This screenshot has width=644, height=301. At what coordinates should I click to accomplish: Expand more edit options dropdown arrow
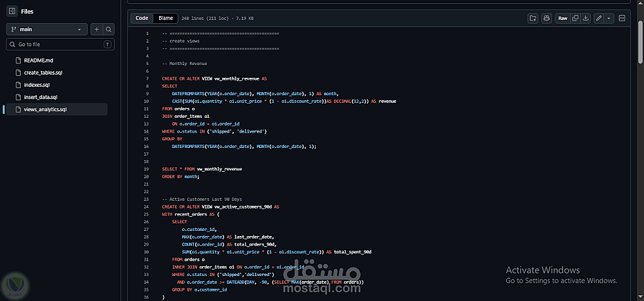609,18
